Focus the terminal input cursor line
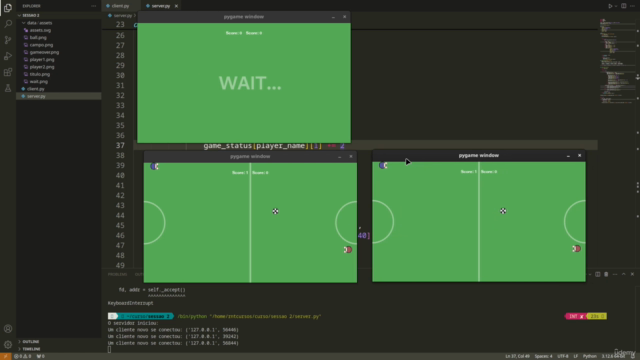Image resolution: width=640 pixels, height=360 pixels. (x=109, y=350)
